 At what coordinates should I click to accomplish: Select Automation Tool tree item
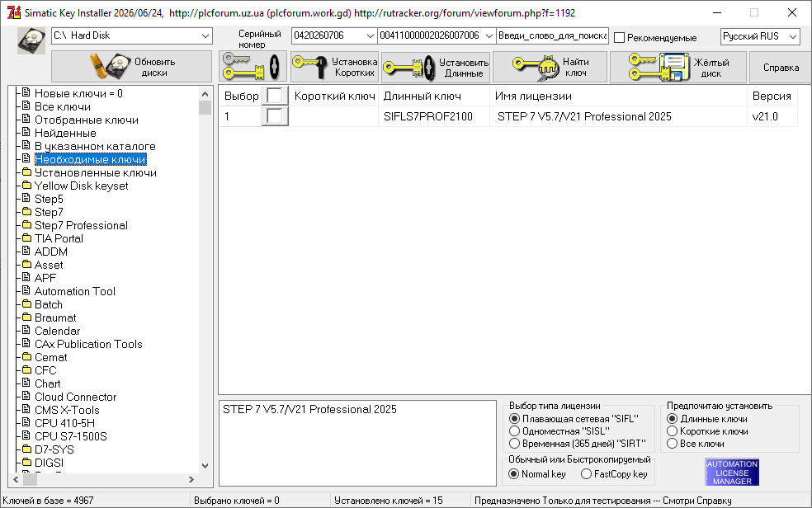click(x=75, y=291)
